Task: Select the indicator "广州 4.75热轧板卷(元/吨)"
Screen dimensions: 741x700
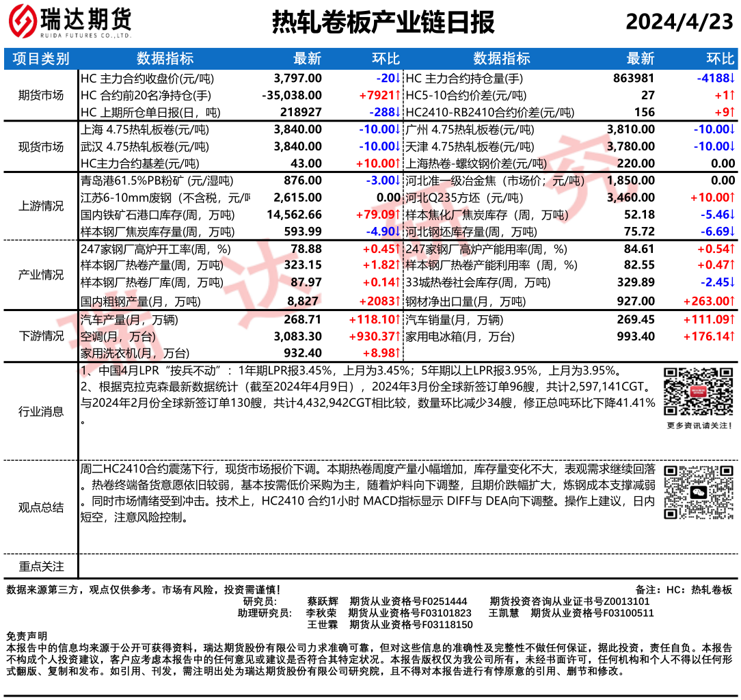Action: (470, 129)
